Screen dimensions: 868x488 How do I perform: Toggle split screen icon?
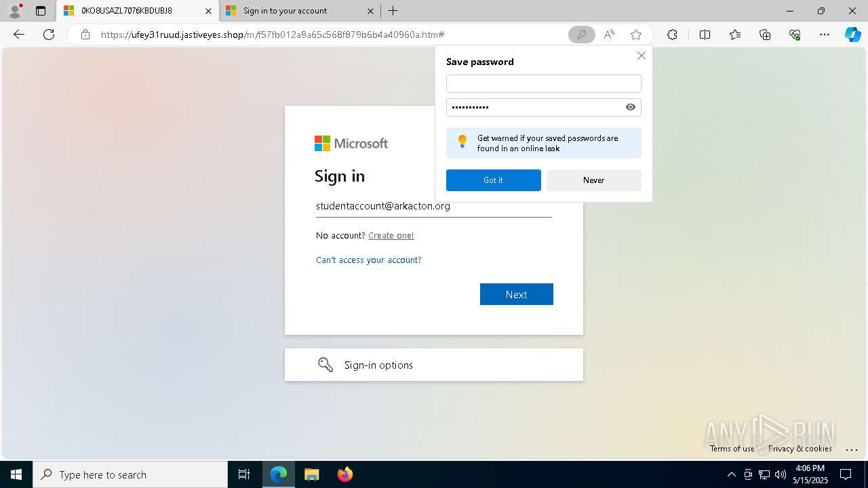pyautogui.click(x=705, y=35)
